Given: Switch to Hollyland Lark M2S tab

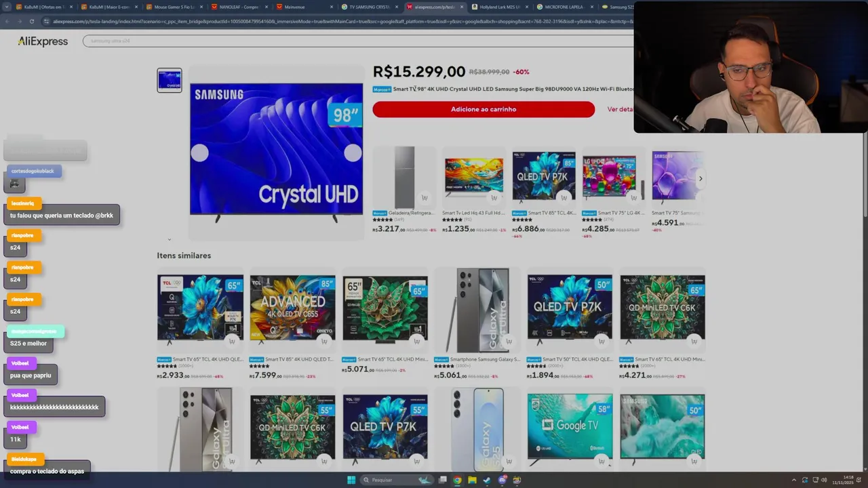Looking at the screenshot, I should 500,7.
